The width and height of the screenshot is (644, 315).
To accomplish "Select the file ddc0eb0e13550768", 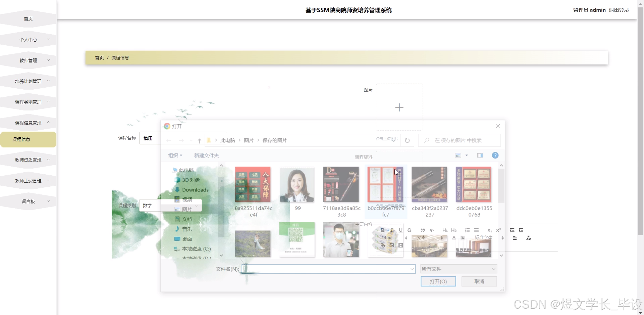I will (474, 192).
